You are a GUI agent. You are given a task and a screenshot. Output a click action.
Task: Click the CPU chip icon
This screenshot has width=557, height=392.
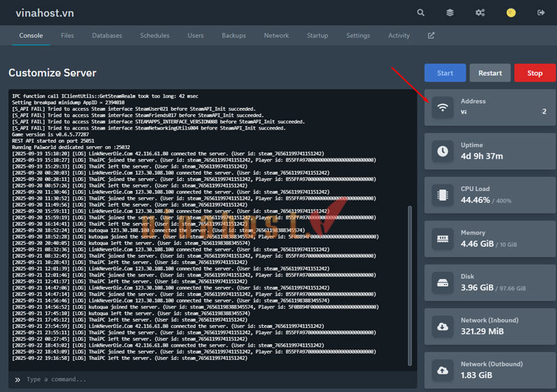(443, 194)
